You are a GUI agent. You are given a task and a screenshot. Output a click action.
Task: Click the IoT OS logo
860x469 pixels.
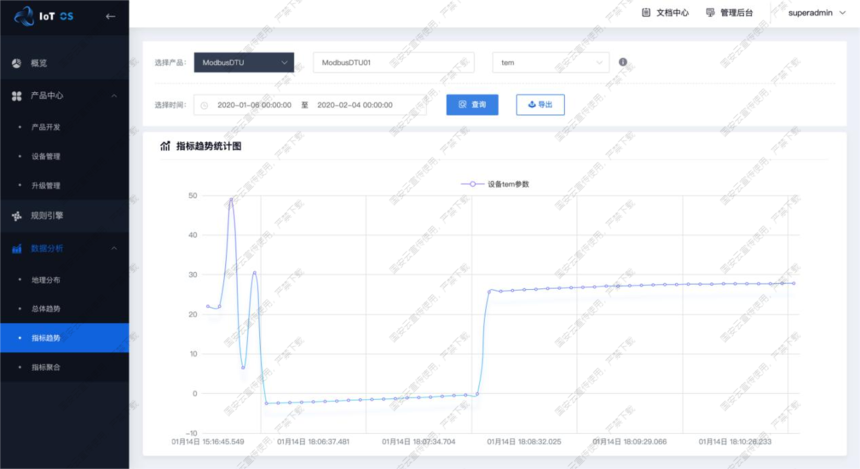pyautogui.click(x=44, y=16)
